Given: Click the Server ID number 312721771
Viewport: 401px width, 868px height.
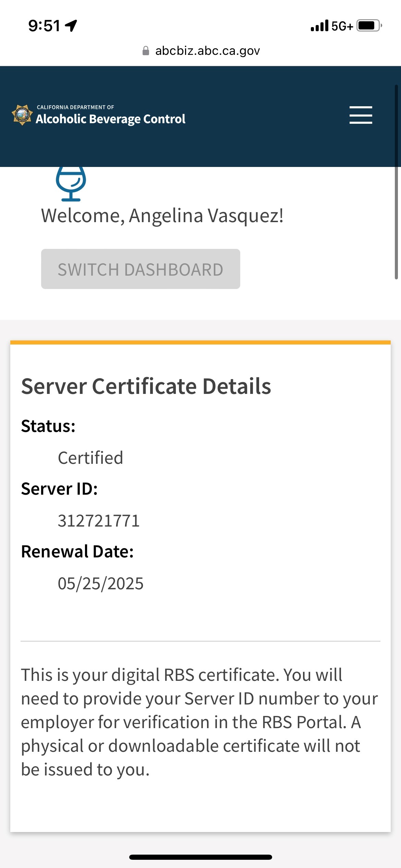Looking at the screenshot, I should pos(99,521).
